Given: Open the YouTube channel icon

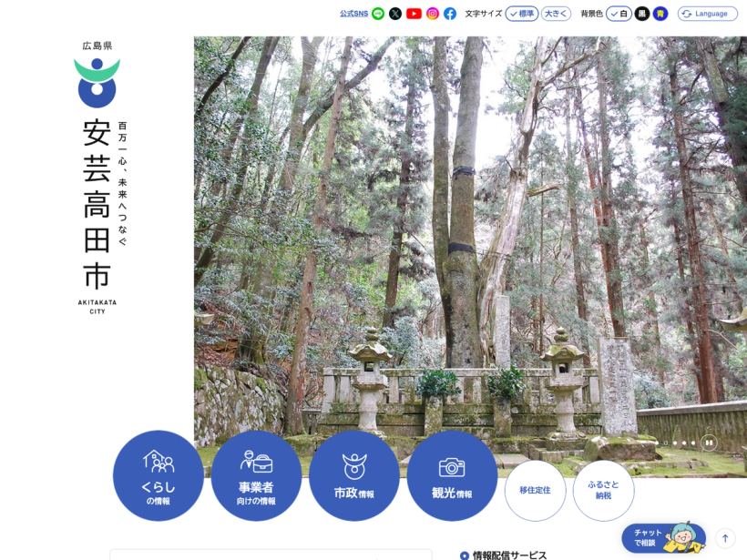Looking at the screenshot, I should [414, 14].
